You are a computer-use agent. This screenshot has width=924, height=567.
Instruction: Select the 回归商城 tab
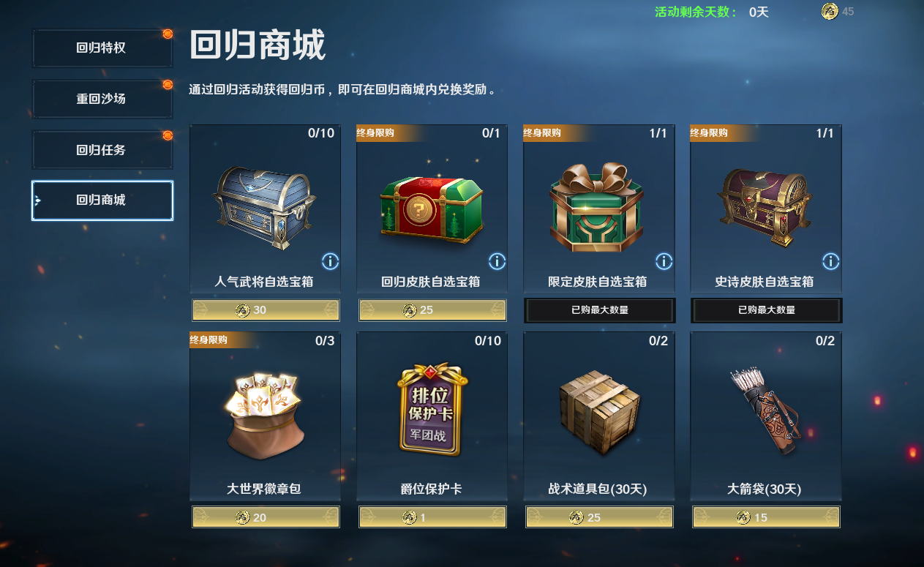tap(102, 200)
